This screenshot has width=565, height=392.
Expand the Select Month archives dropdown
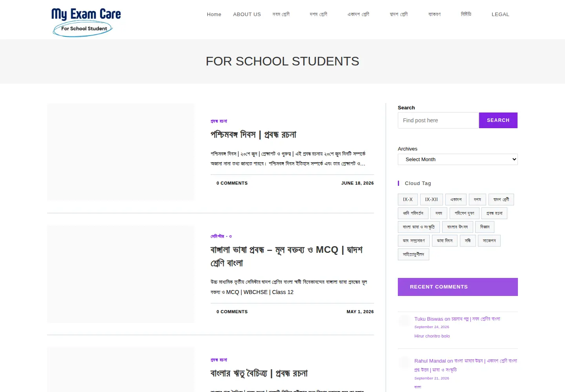point(458,160)
